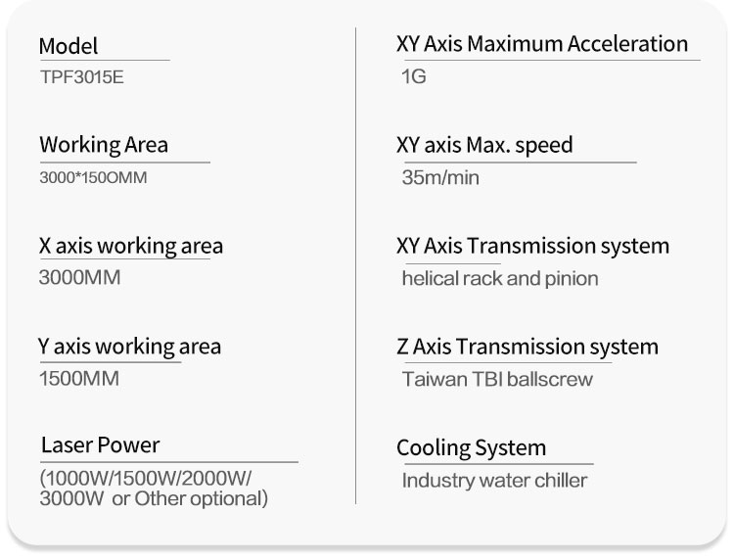Click the XY Axis Maximum Acceleration heading
This screenshot has height=560, width=734.
click(542, 44)
